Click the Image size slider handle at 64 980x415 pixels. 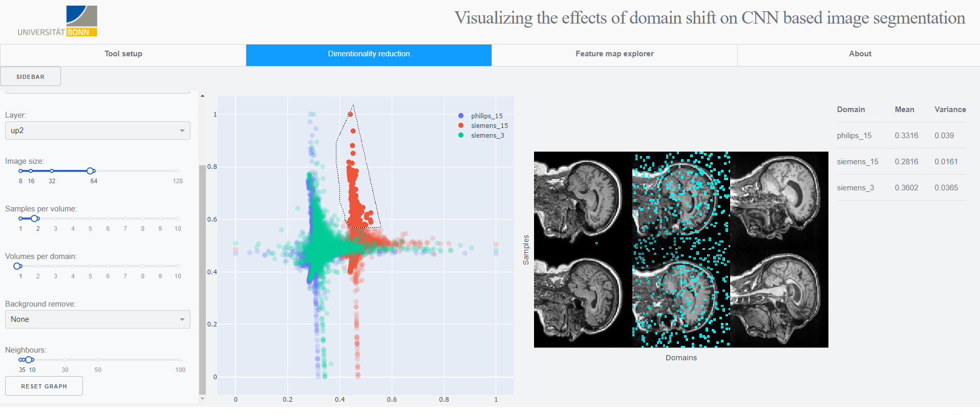[x=91, y=171]
